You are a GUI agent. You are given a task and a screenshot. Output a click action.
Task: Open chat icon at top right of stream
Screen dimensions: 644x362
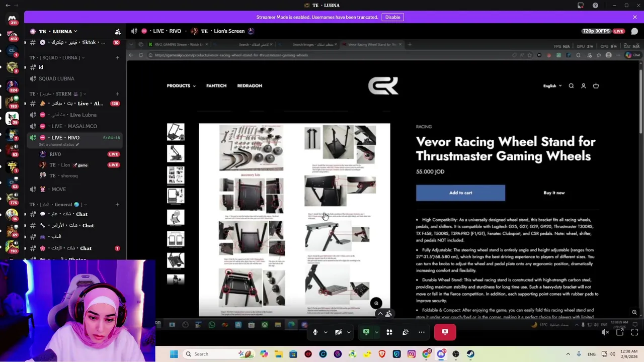(x=634, y=31)
